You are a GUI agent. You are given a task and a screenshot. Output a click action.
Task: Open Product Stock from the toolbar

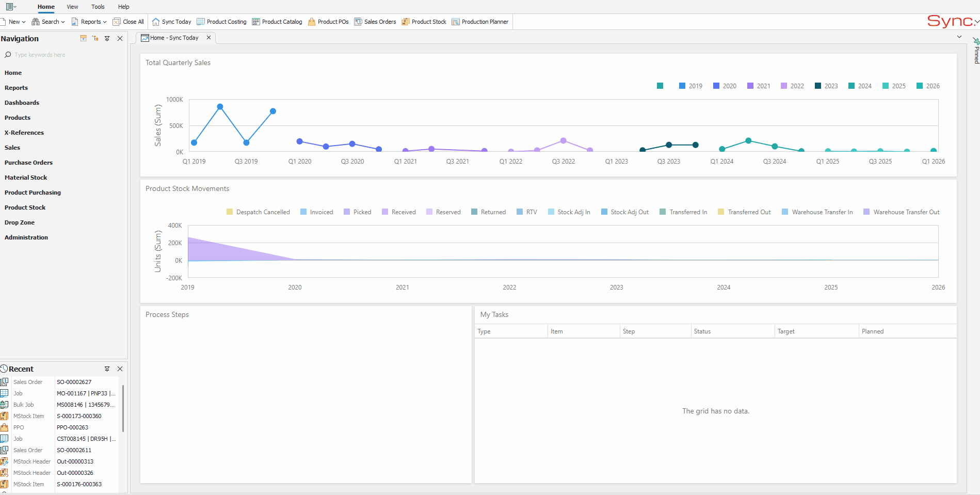[x=424, y=22]
